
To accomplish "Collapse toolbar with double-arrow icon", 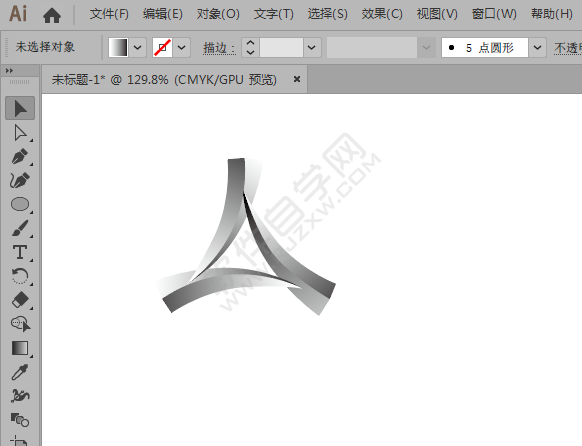I will coord(9,70).
